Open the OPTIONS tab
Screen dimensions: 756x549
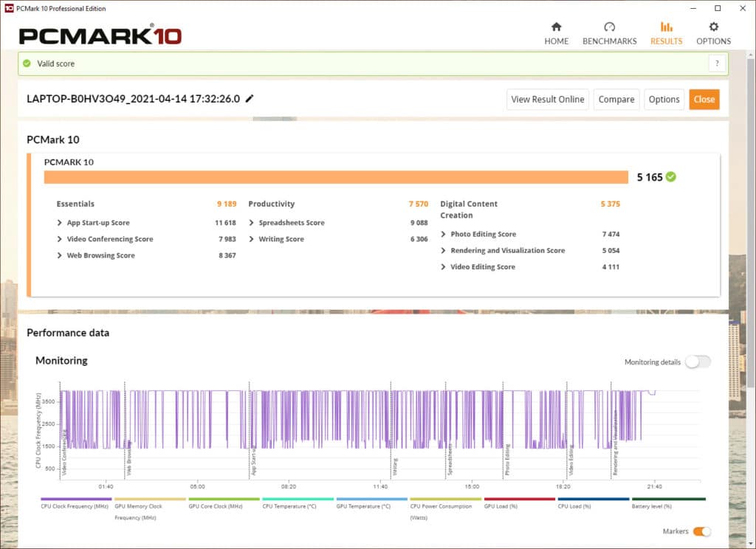[x=714, y=33]
